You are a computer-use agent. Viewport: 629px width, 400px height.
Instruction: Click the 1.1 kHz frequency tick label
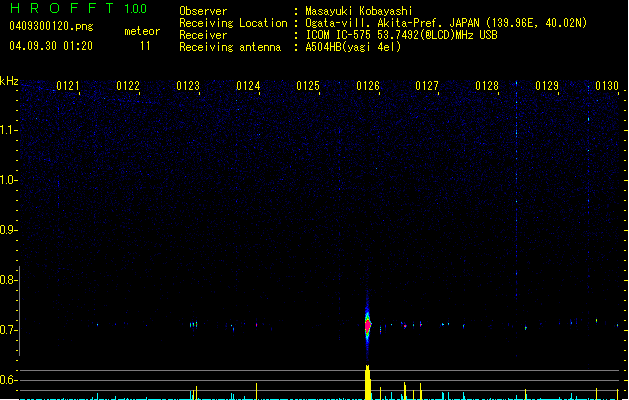tap(7, 130)
